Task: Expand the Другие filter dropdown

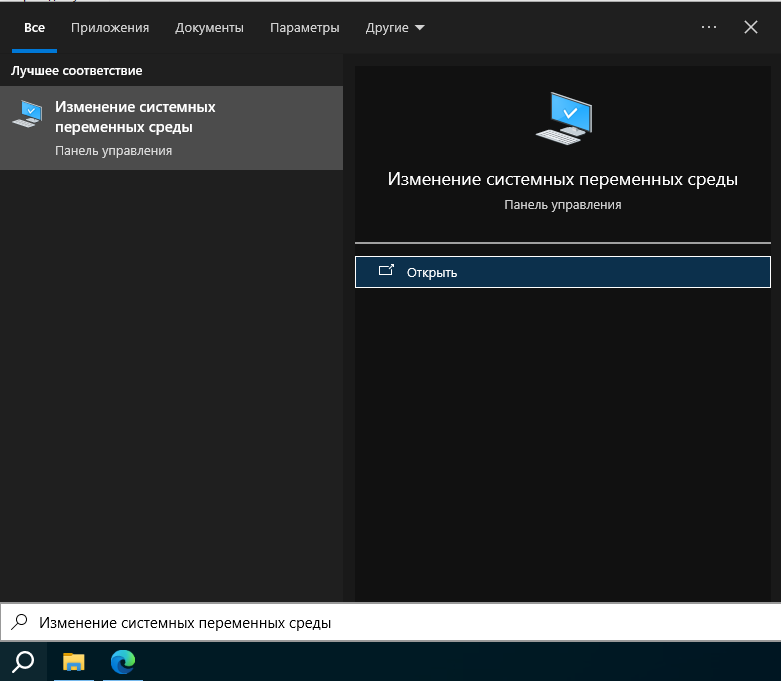Action: (x=395, y=28)
